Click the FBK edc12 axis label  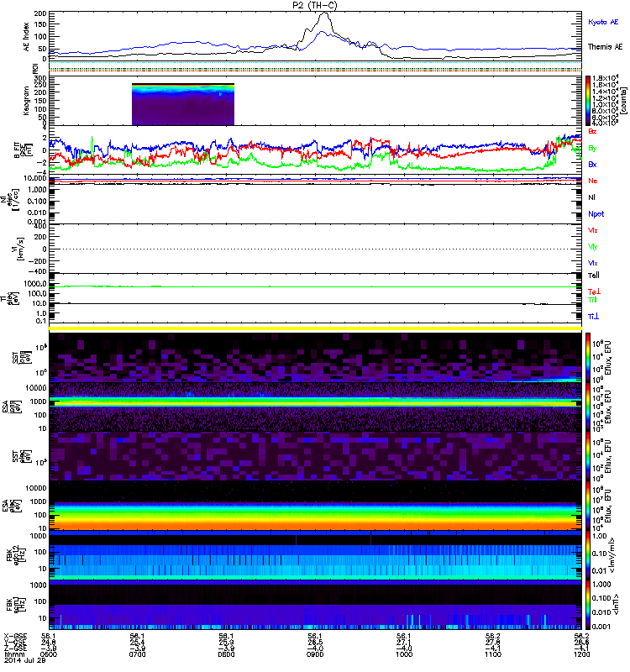click(x=16, y=555)
